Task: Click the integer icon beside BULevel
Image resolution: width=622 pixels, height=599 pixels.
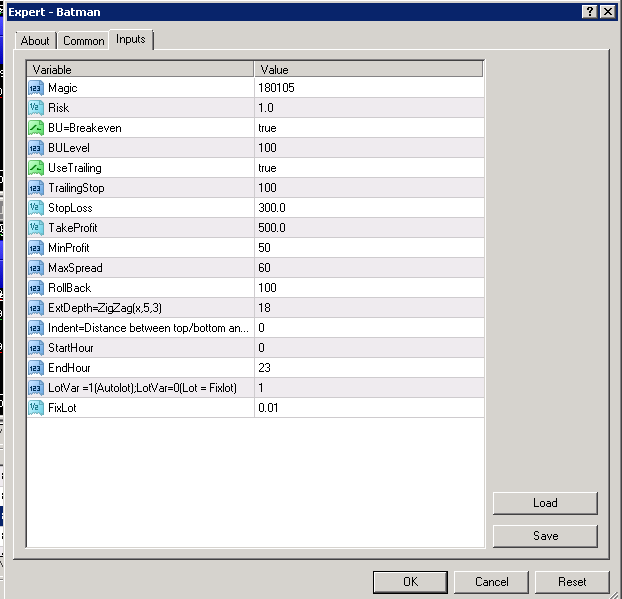Action: point(36,148)
